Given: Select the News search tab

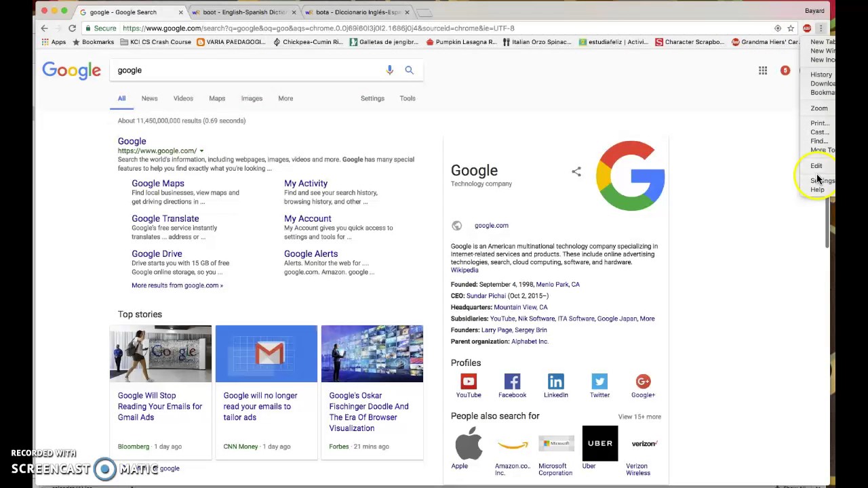Looking at the screenshot, I should coord(149,98).
